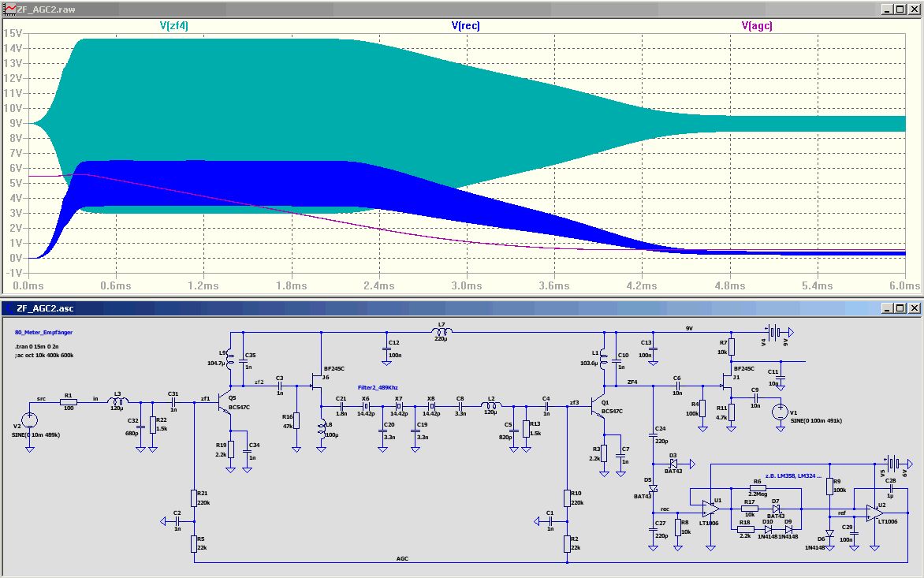Image resolution: width=924 pixels, height=578 pixels.
Task: Close the ZF_AGC2.asc schematic window
Action: pos(913,308)
